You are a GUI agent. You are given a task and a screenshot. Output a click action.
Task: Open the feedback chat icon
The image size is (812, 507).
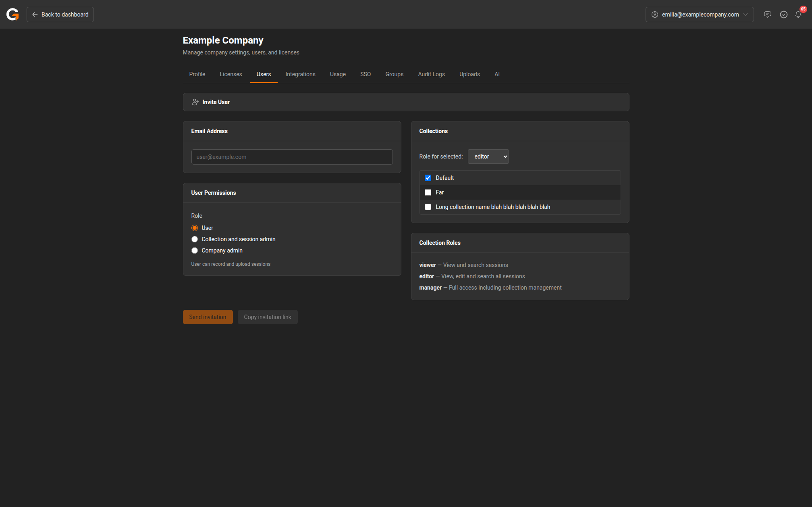click(767, 15)
